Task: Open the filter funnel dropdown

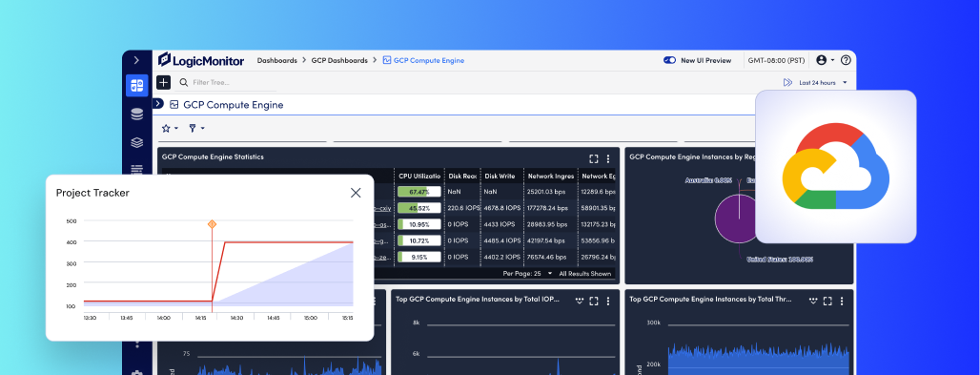Action: pos(196,128)
